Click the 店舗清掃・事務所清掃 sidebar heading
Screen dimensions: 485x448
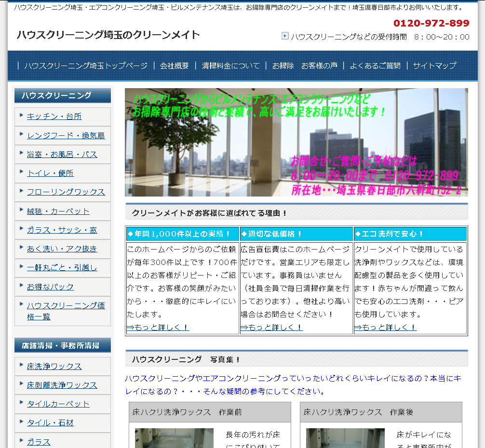[x=63, y=345]
